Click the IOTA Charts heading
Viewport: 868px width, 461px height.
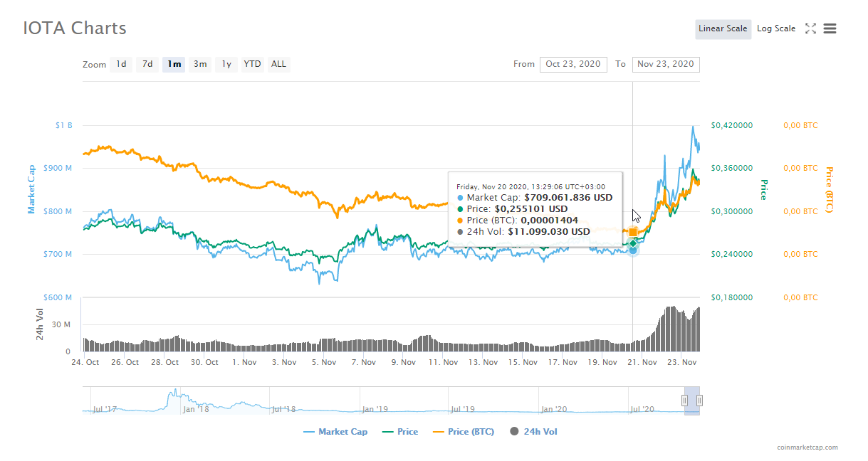pos(75,28)
